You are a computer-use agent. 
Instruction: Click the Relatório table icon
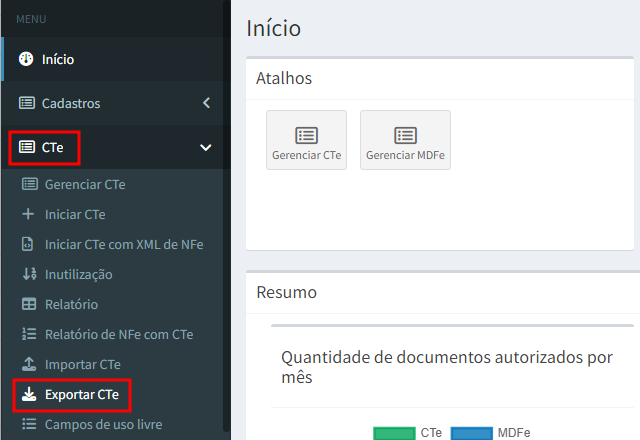28,304
